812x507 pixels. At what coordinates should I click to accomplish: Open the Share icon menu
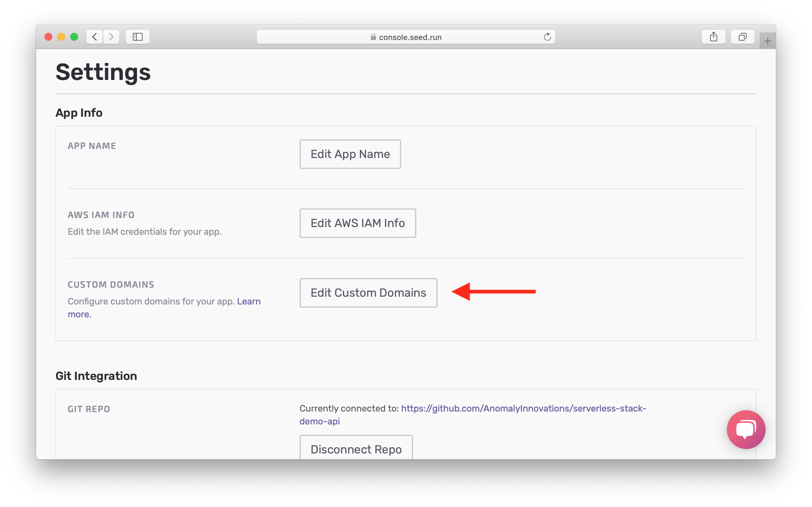click(x=713, y=36)
